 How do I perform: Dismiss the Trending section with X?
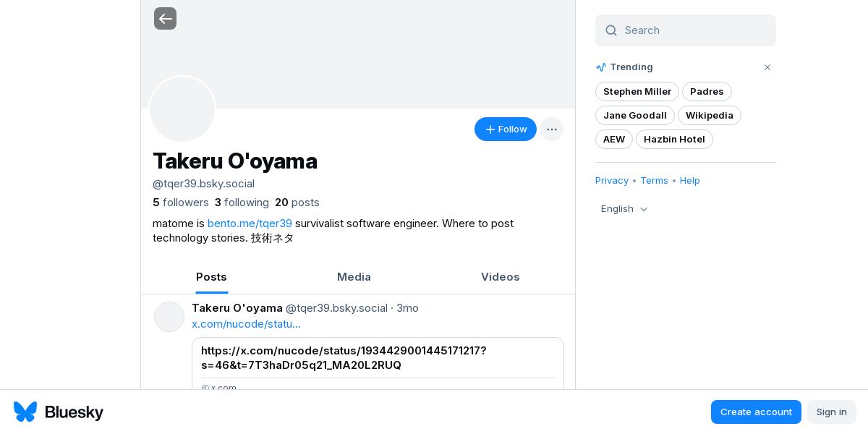tap(767, 67)
